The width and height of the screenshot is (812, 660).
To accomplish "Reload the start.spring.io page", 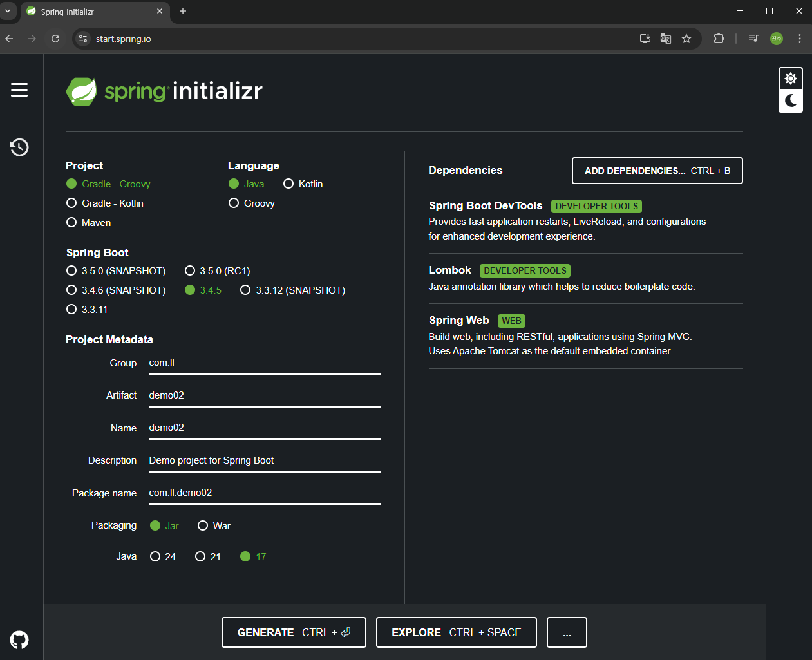I will point(55,39).
